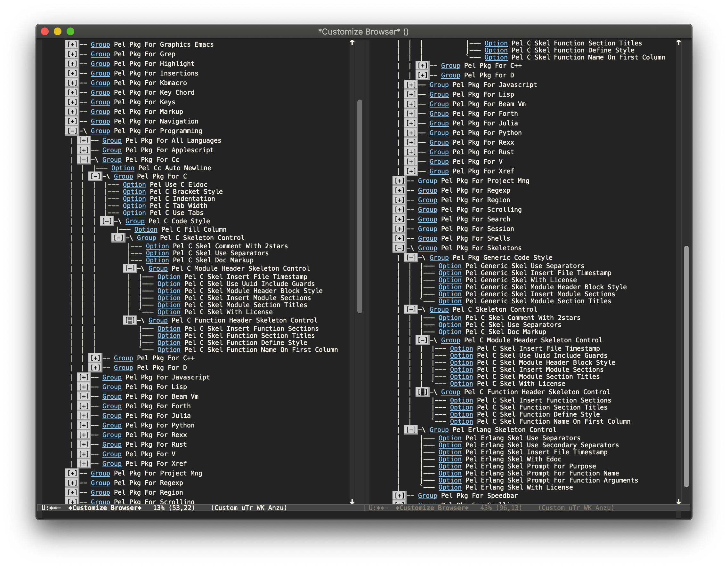The width and height of the screenshot is (728, 567).
Task: Open Group link for Pel Pkg For Kbmacro
Action: pos(100,83)
